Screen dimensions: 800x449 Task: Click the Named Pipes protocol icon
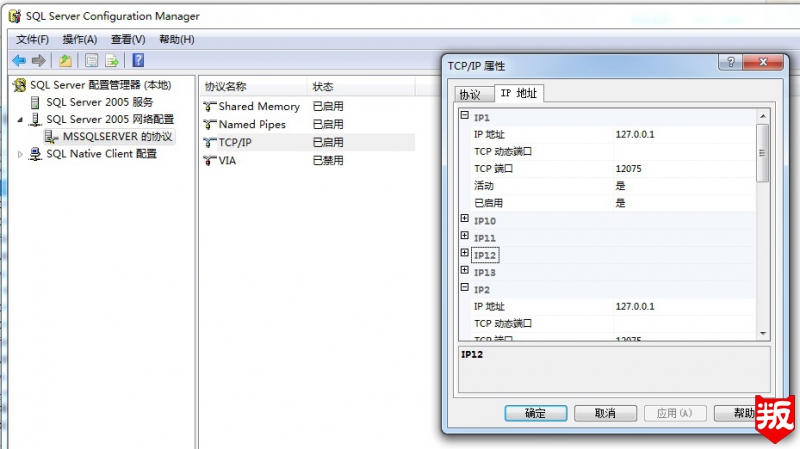[x=210, y=124]
